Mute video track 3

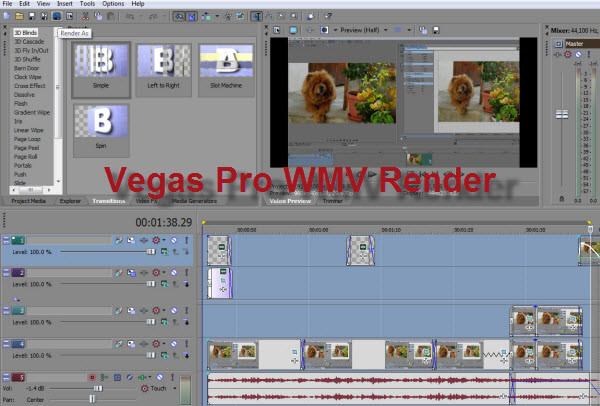[x=174, y=311]
